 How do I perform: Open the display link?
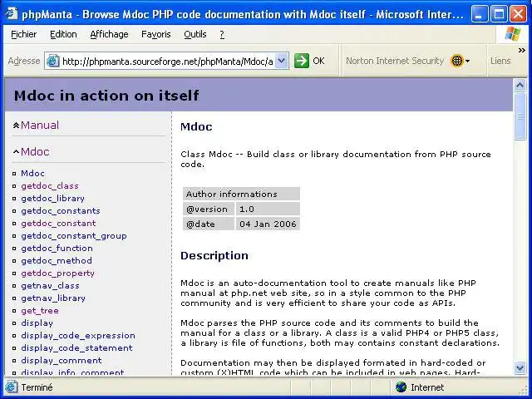pyautogui.click(x=37, y=323)
